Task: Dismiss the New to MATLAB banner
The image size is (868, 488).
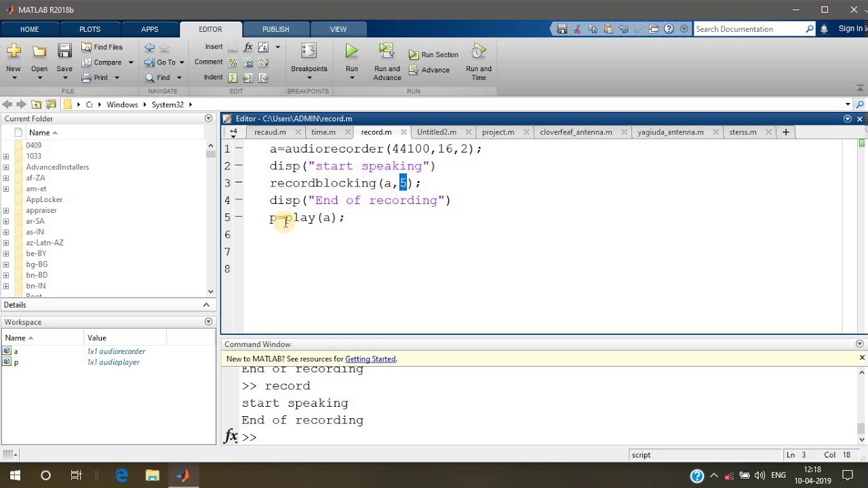Action: 862,358
